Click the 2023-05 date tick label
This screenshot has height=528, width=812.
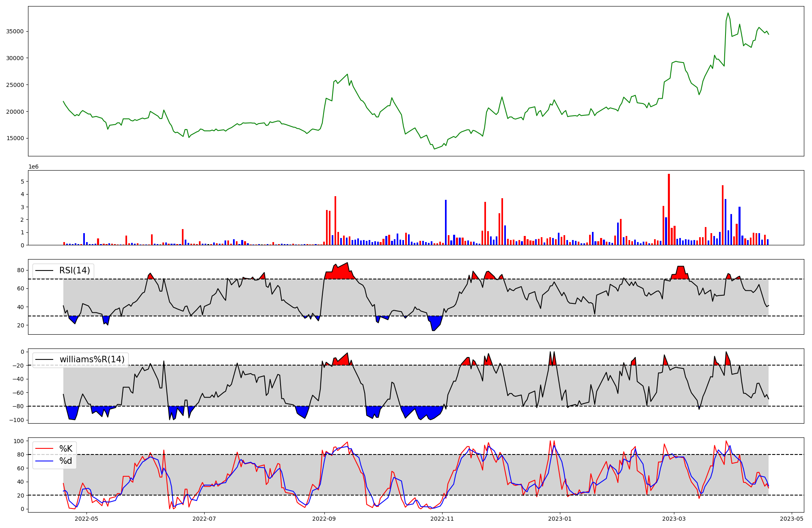[x=792, y=519]
